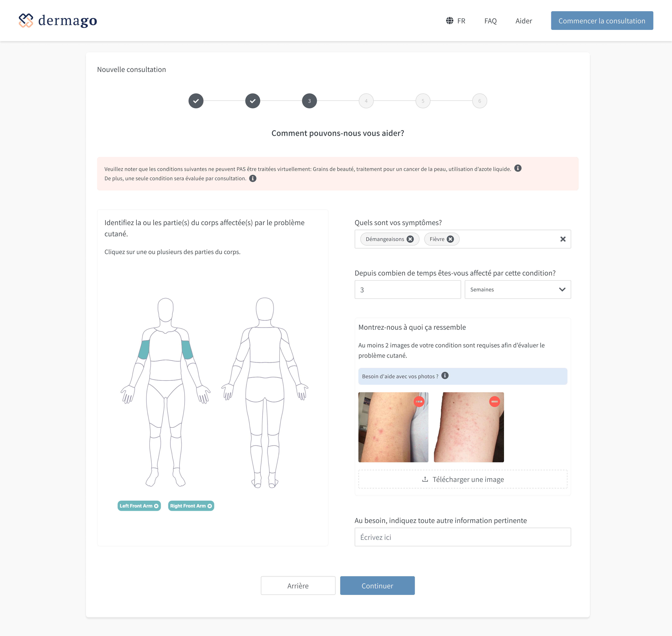Clear all selected symptoms

563,239
